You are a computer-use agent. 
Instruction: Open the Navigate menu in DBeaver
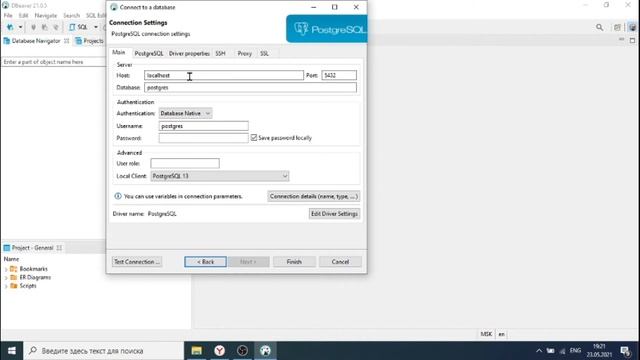[x=46, y=16]
